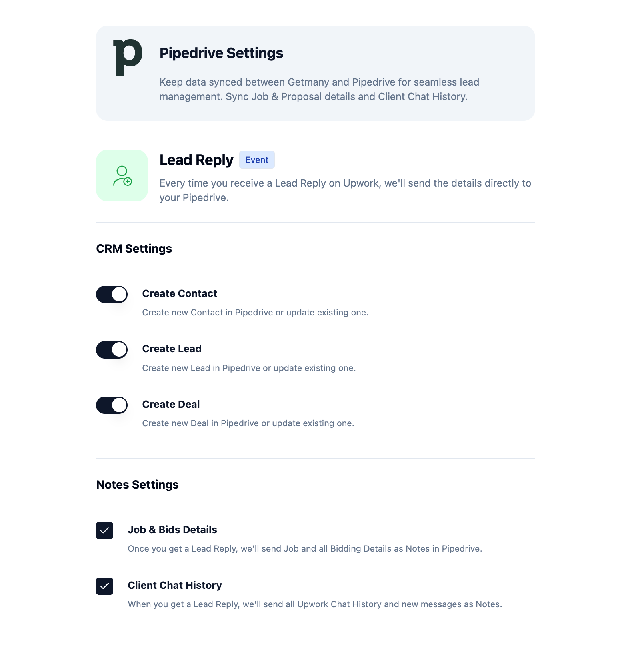The width and height of the screenshot is (644, 650).
Task: Uncheck the Client Chat History checkbox
Action: 105,586
